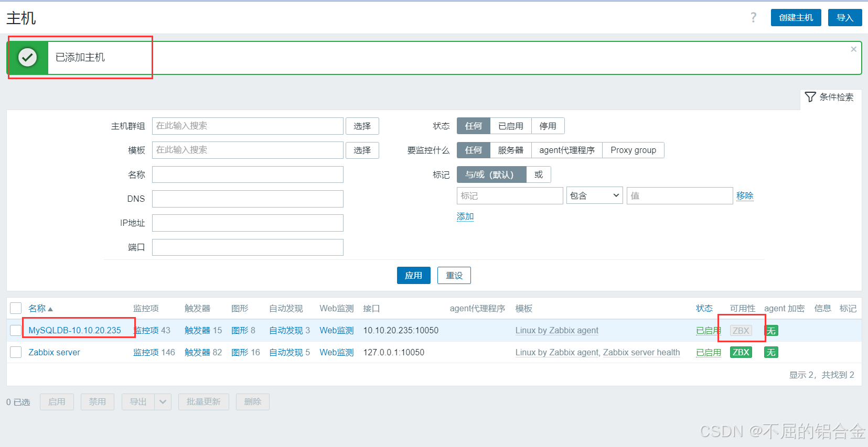Click the 添加 tag link
The width and height of the screenshot is (868, 447).
point(465,216)
